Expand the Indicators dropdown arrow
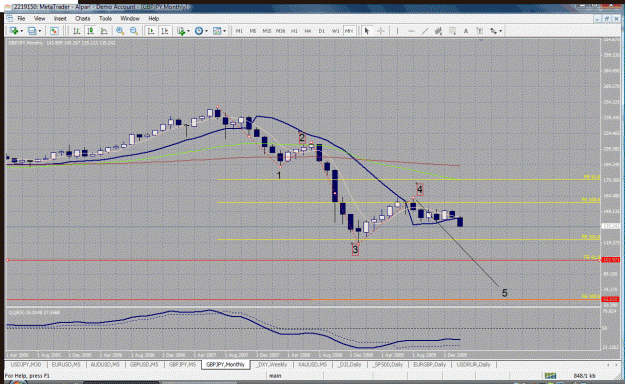 (x=188, y=31)
